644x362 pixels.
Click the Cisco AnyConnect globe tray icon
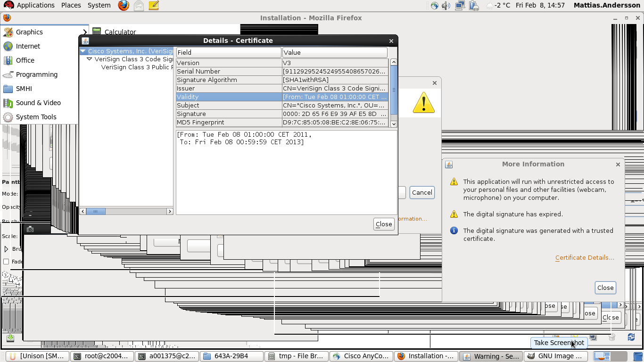(434, 6)
